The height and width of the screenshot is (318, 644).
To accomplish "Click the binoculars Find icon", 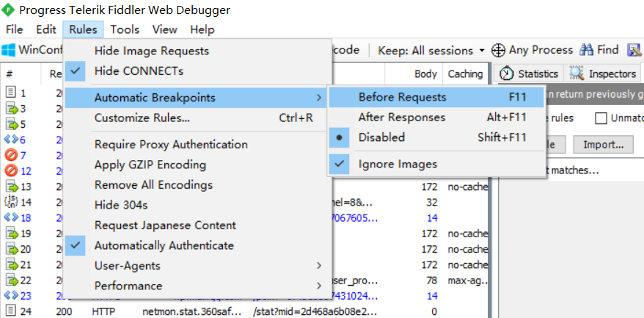I will tap(586, 50).
